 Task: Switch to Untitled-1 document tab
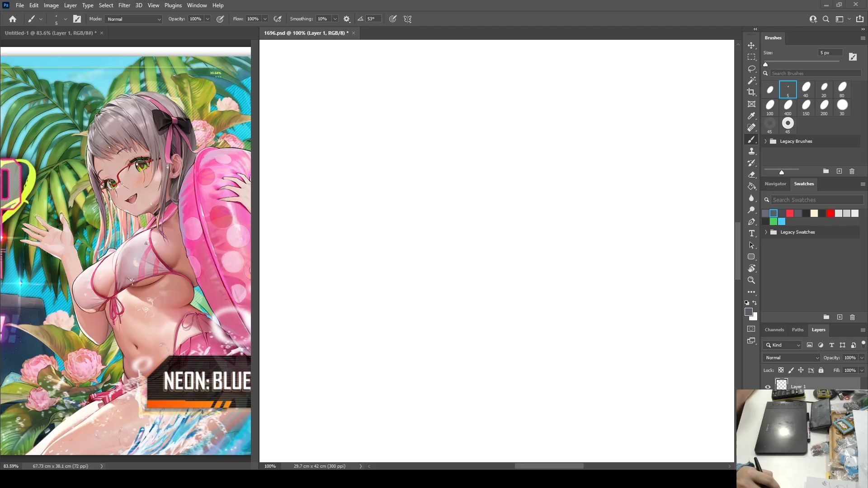(51, 33)
